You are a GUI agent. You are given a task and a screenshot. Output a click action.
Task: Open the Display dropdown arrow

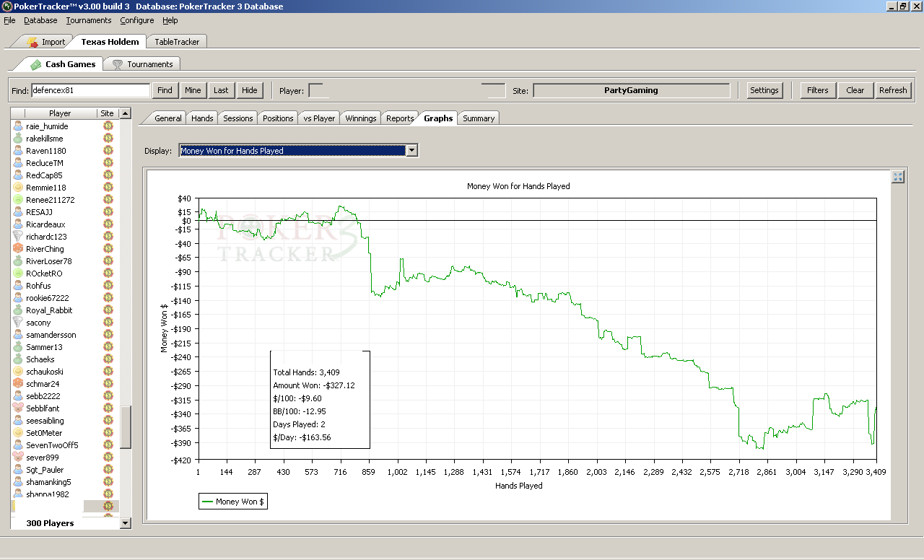[411, 151]
